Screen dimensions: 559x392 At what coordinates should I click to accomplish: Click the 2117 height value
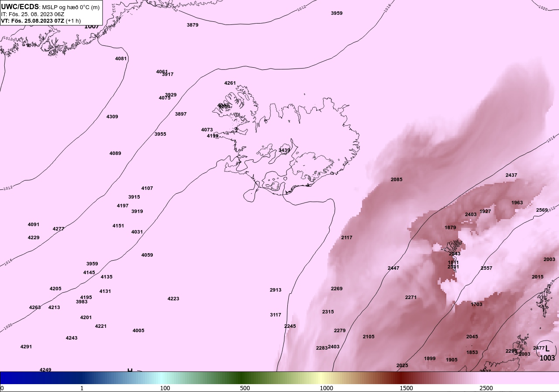click(x=347, y=237)
